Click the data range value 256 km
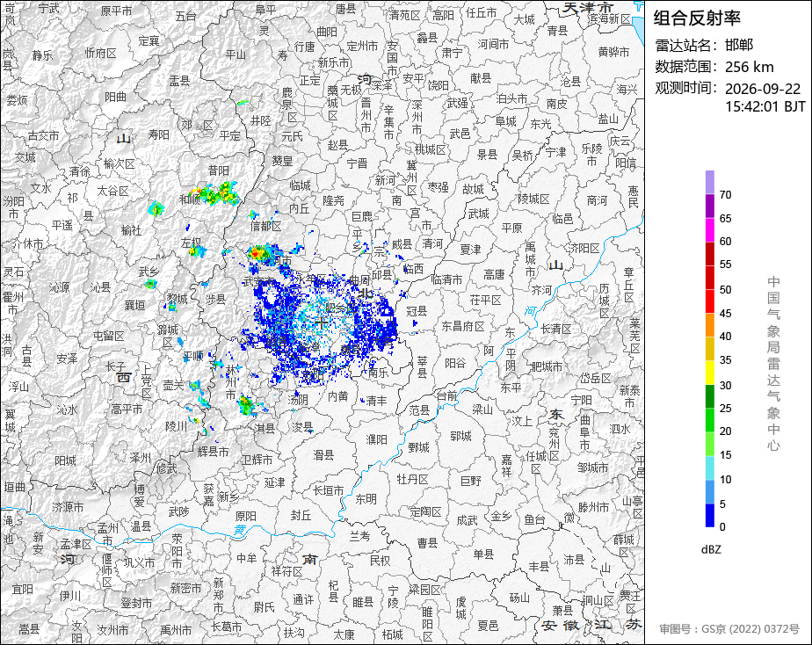 click(x=749, y=68)
